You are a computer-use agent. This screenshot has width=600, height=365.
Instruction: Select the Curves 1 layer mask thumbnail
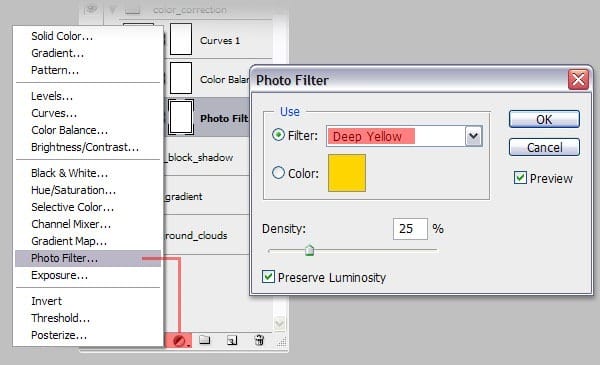click(x=181, y=39)
